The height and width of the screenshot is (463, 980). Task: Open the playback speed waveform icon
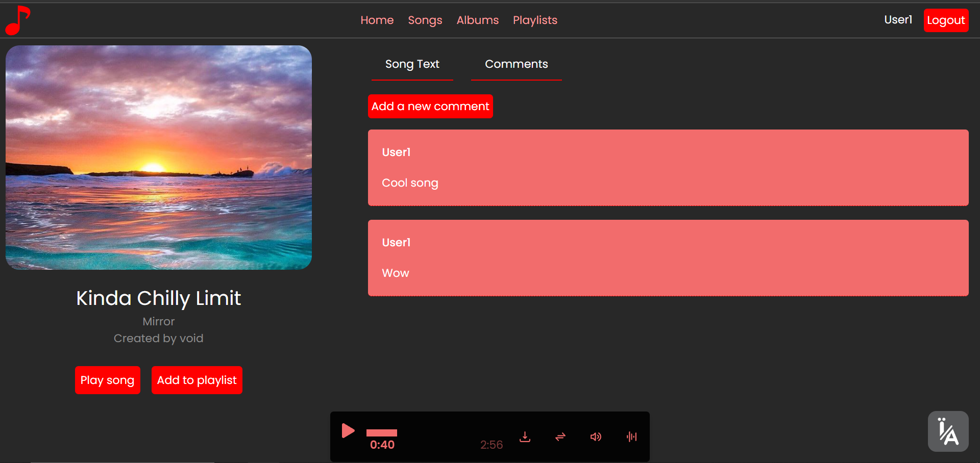pos(631,437)
